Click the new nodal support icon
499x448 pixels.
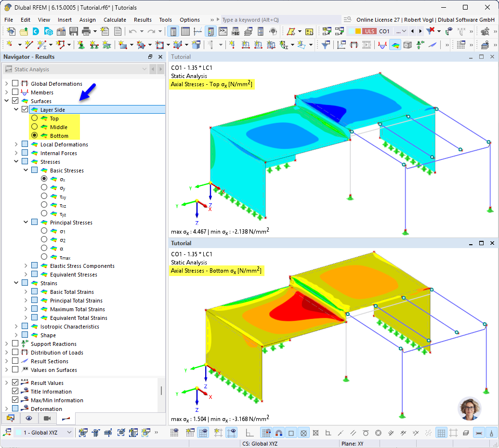tap(81, 45)
